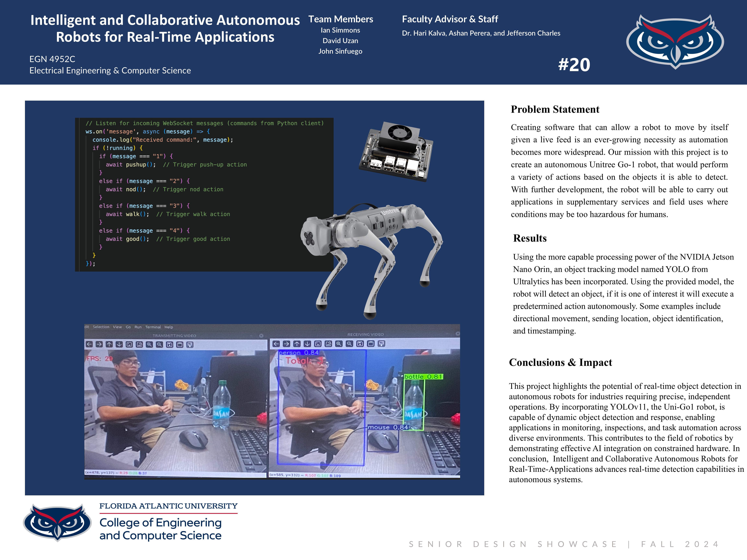Open the Help menu
This screenshot has height=560, width=747.
point(169,327)
